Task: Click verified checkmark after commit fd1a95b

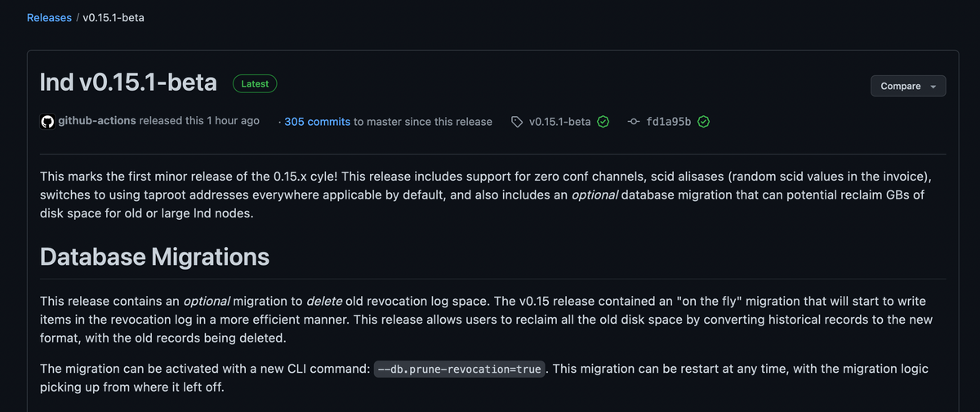Action: point(703,122)
